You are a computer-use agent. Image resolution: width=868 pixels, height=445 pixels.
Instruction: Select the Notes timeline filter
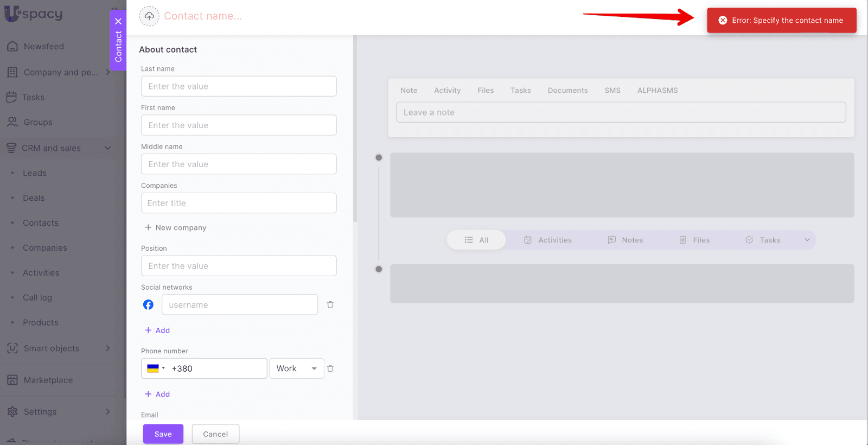pos(626,240)
